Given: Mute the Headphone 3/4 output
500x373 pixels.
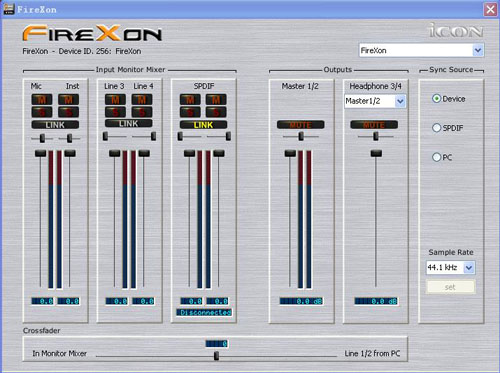Looking at the screenshot, I should pyautogui.click(x=374, y=125).
